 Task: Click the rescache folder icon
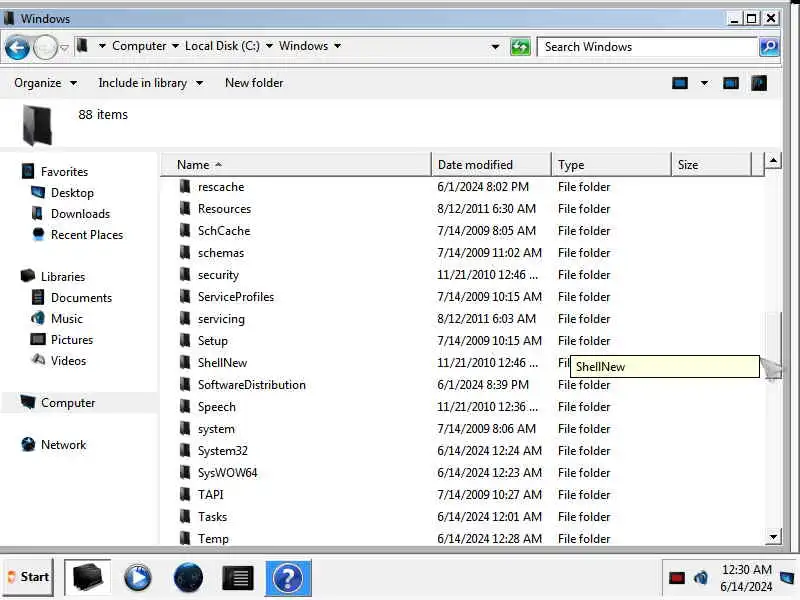[x=185, y=186]
